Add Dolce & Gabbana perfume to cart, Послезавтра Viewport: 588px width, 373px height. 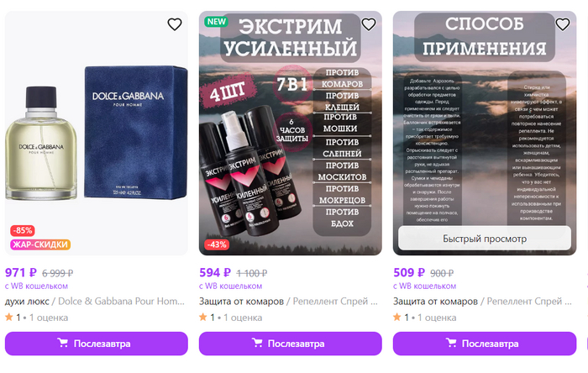click(97, 344)
